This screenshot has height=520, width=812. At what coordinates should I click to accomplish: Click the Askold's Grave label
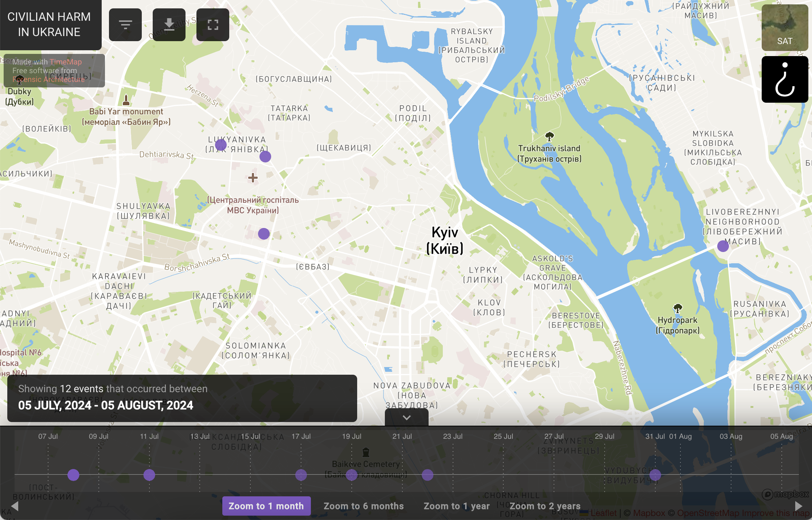click(x=553, y=272)
